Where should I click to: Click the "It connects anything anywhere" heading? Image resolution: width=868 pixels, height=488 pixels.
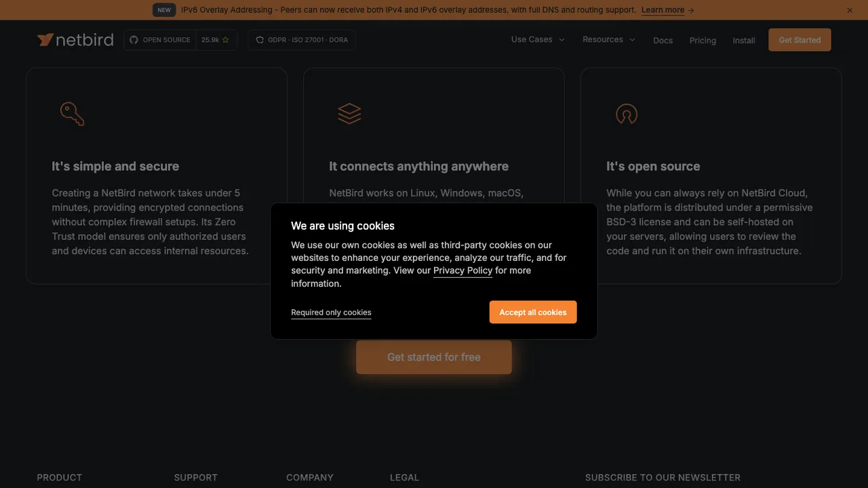coord(418,166)
